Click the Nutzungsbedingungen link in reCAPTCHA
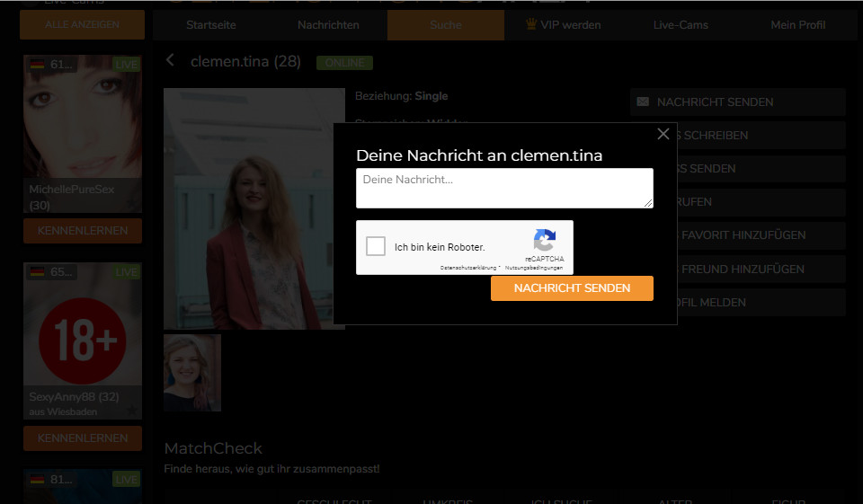 click(x=534, y=268)
